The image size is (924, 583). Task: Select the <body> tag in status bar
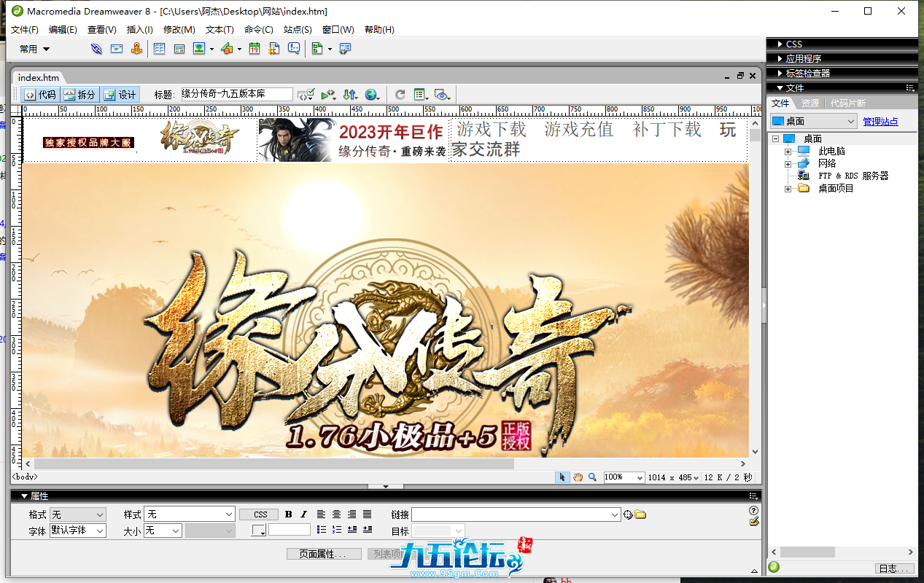(25, 477)
